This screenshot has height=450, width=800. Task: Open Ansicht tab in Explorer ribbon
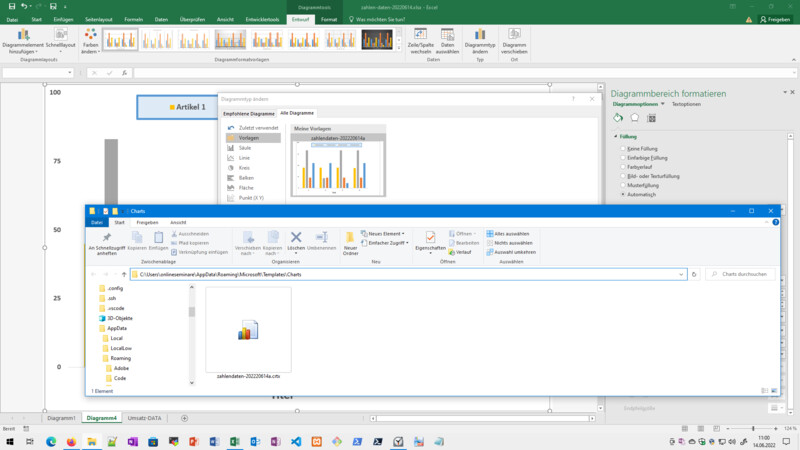[x=178, y=222]
